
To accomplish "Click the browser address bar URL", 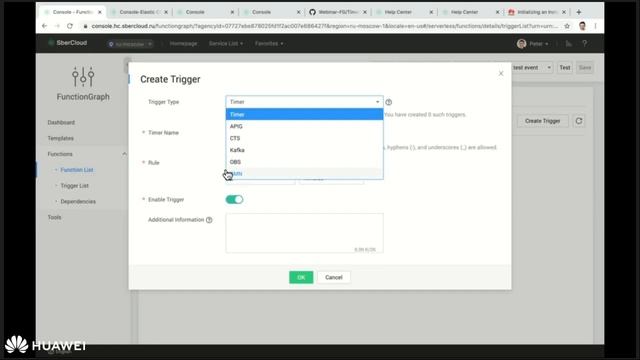I will pos(324,26).
